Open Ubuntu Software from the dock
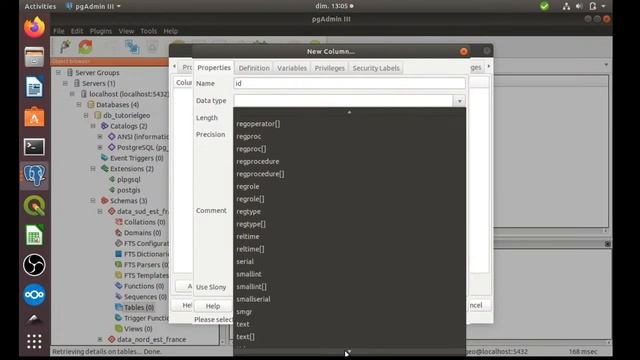640x360 pixels. tap(34, 117)
